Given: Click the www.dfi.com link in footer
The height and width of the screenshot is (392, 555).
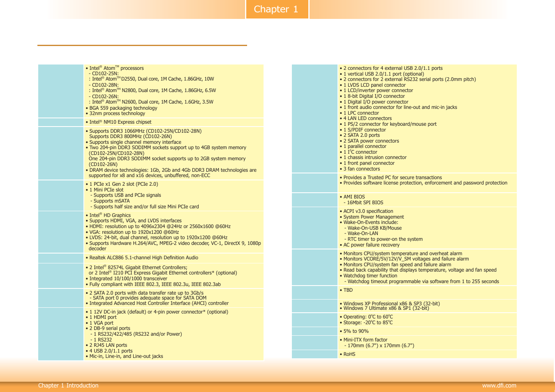Looking at the screenshot, I should [499, 385].
